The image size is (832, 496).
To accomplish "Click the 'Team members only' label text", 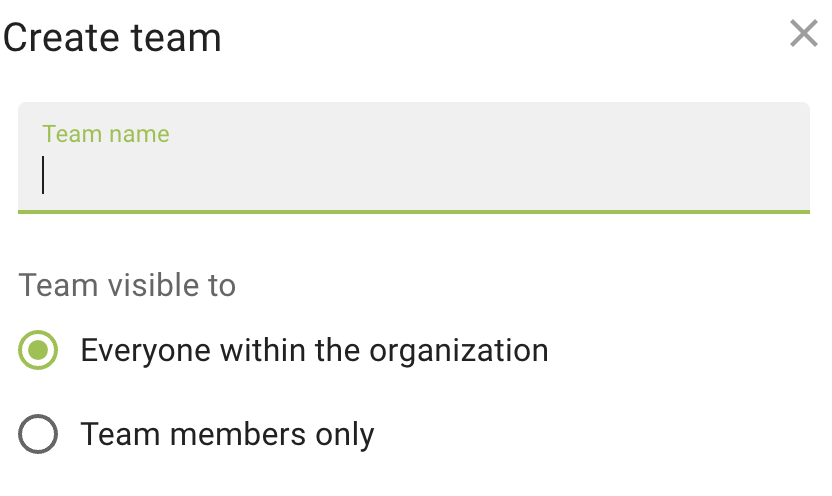I will point(227,435).
